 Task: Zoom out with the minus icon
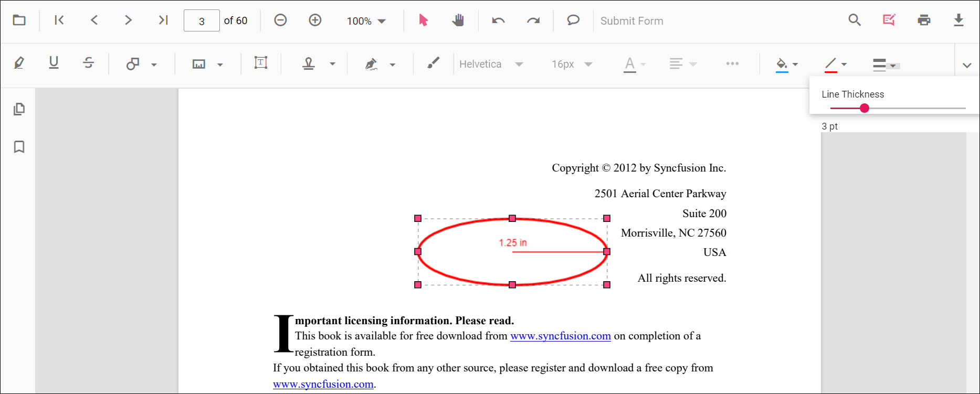(x=280, y=20)
